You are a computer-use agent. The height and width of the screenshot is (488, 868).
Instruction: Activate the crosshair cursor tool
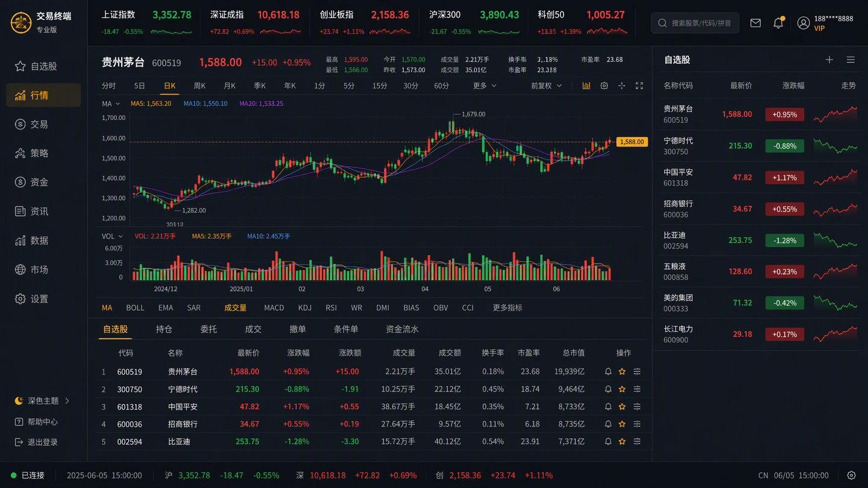coord(622,86)
